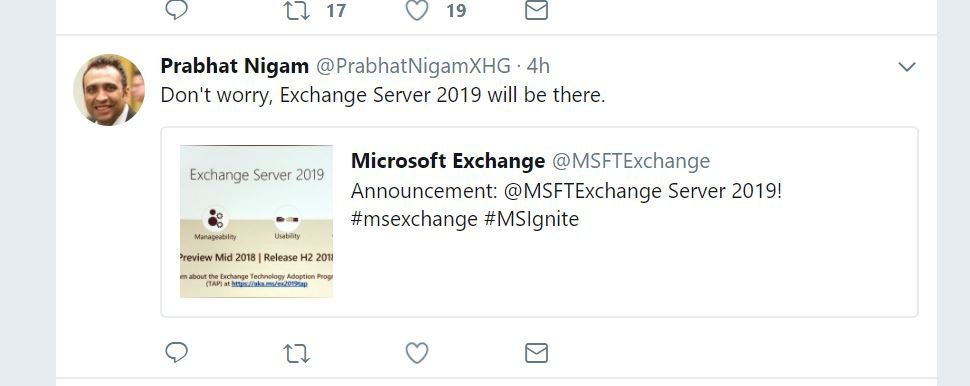Click the 17 retweet count
The width and height of the screenshot is (970, 386).
336,11
